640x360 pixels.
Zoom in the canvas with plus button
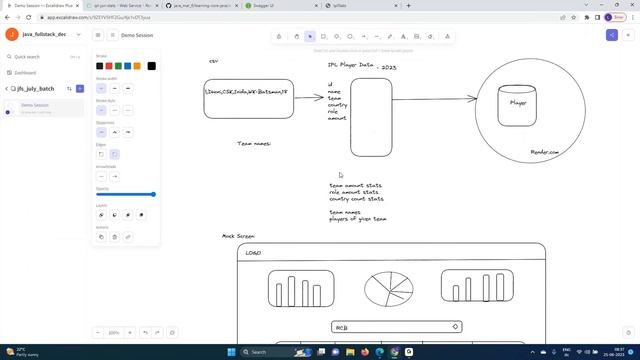point(130,333)
